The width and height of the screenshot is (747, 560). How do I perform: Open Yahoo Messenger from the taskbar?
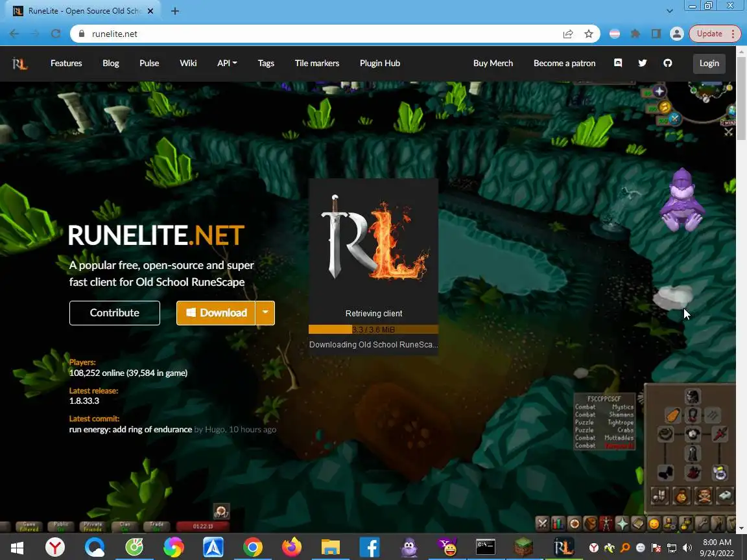[x=447, y=547]
